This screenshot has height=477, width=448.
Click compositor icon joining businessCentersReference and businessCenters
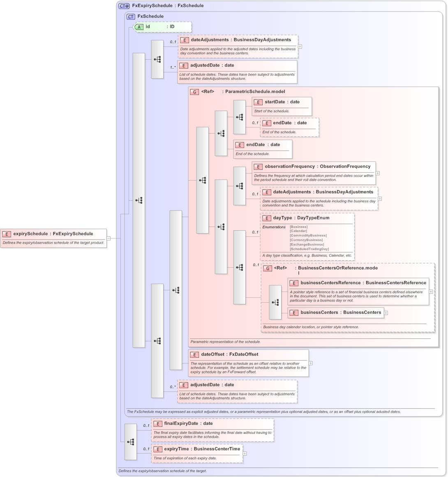click(x=275, y=302)
